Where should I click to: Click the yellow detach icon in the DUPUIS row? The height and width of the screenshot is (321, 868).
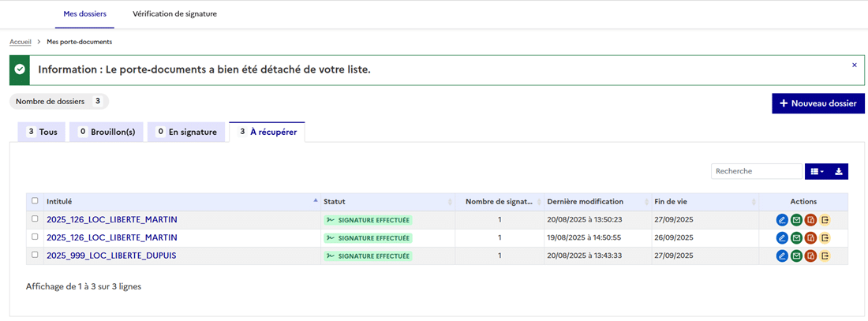point(825,256)
